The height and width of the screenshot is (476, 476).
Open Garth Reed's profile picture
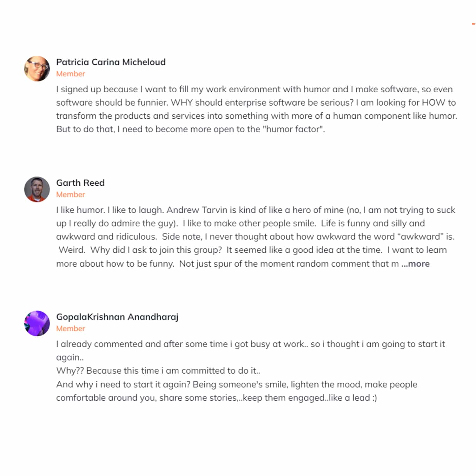coord(37,189)
